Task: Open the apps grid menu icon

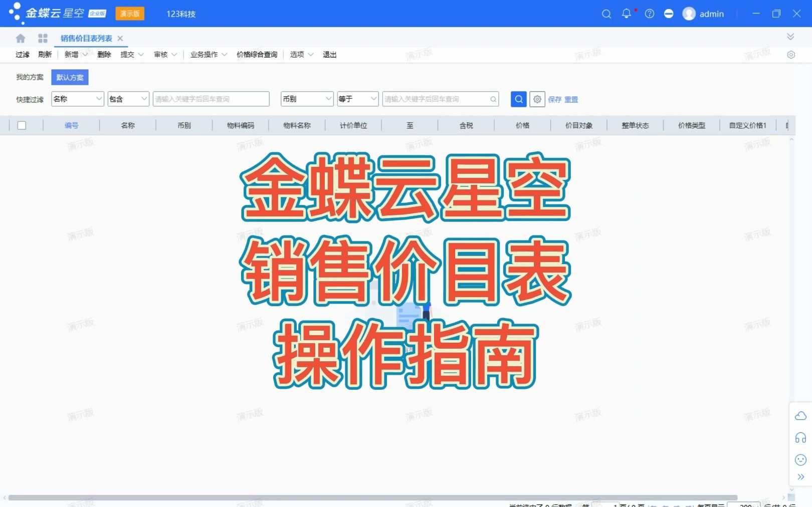Action: tap(43, 38)
